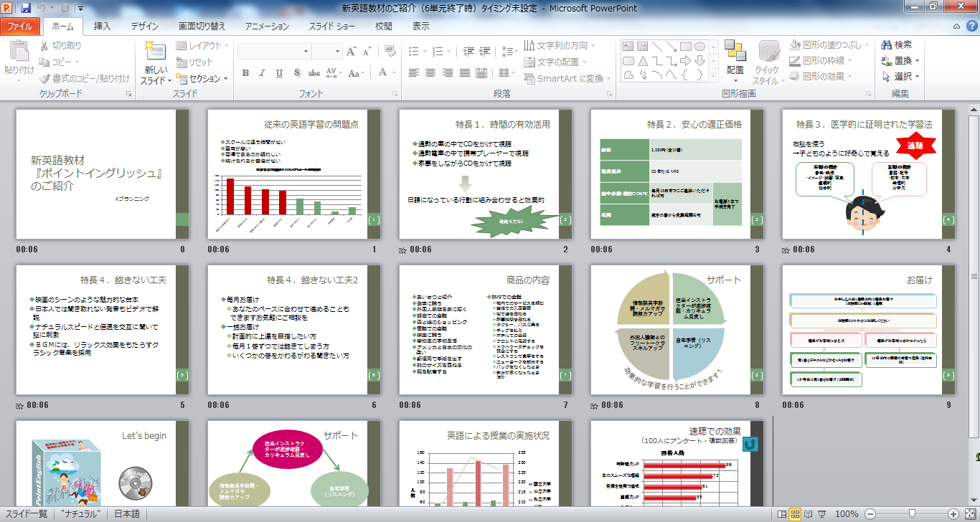Start Slide Show from status bar icon
980x522 pixels.
pyautogui.click(x=821, y=514)
